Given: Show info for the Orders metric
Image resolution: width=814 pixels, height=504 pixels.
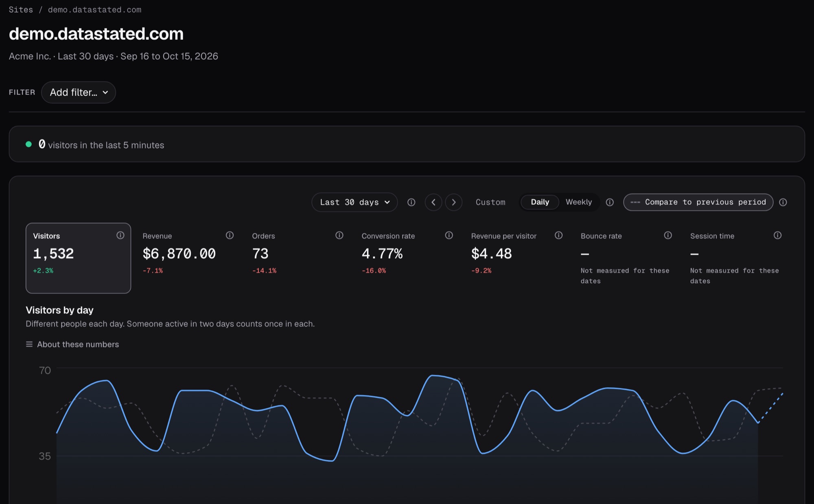Looking at the screenshot, I should pos(339,235).
